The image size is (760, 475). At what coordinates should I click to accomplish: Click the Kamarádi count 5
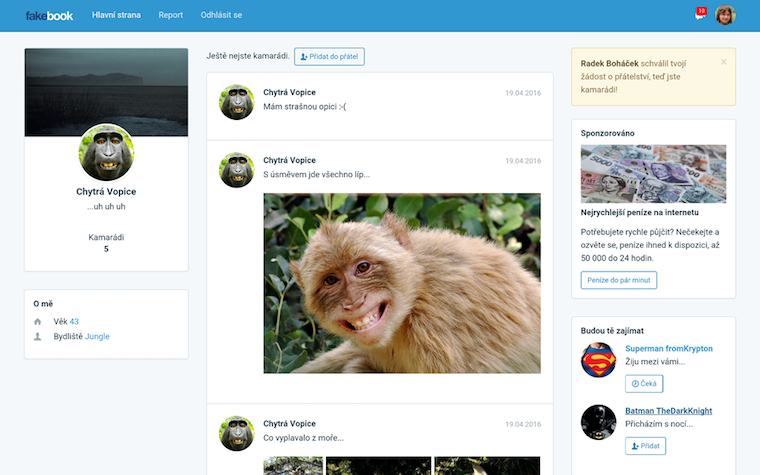click(106, 249)
